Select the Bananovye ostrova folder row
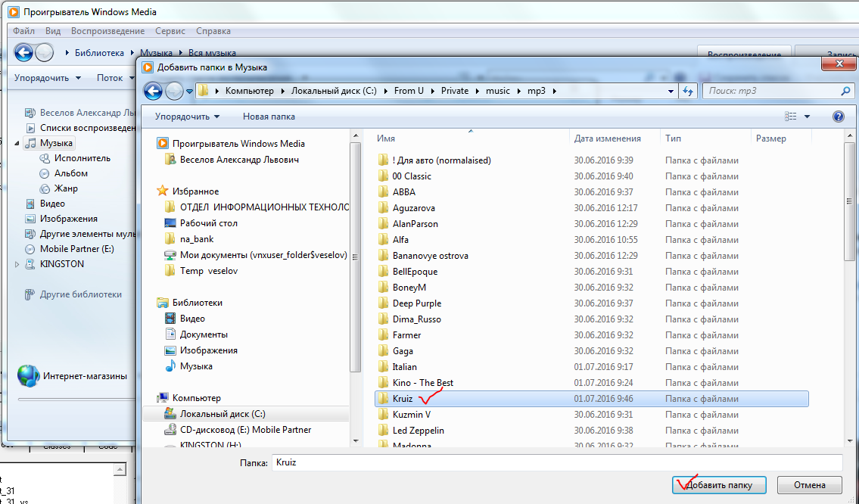This screenshot has width=859, height=504. coord(590,256)
